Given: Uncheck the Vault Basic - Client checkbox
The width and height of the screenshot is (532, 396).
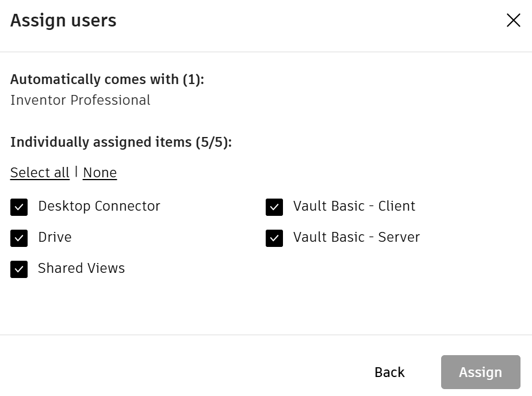Looking at the screenshot, I should (274, 207).
